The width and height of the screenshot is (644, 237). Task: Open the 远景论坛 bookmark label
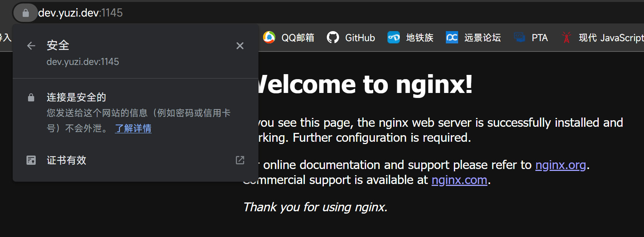[x=482, y=38]
